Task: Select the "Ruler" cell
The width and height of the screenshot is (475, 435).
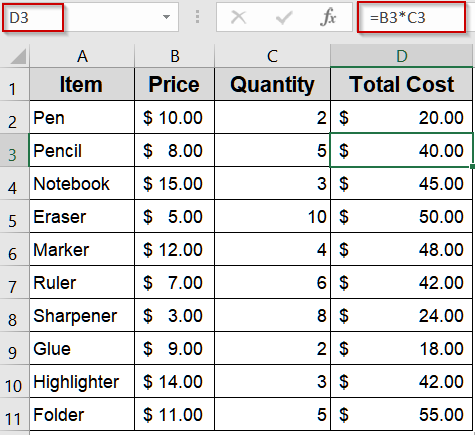Action: [x=82, y=282]
